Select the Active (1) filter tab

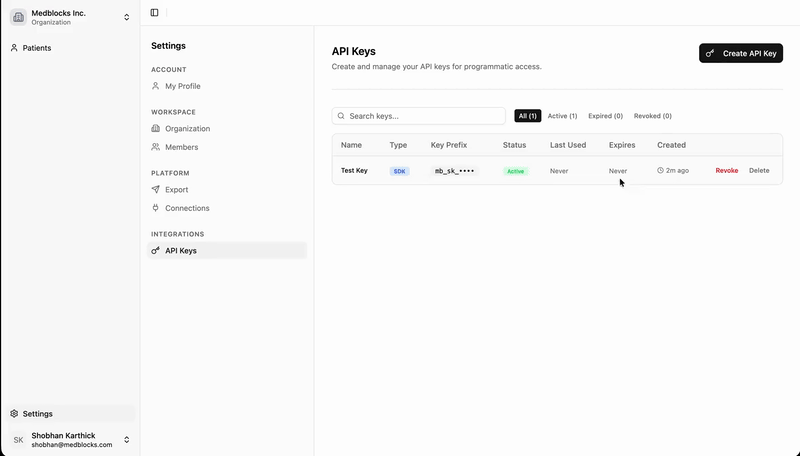point(562,116)
